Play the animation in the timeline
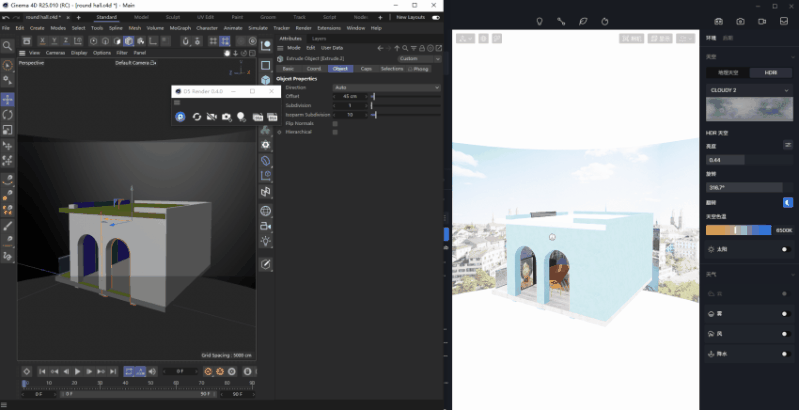Viewport: 799px width, 410px height. click(x=77, y=372)
